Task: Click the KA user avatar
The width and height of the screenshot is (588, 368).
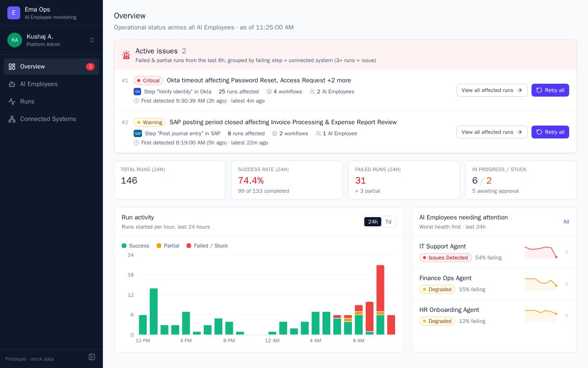Action: point(15,40)
